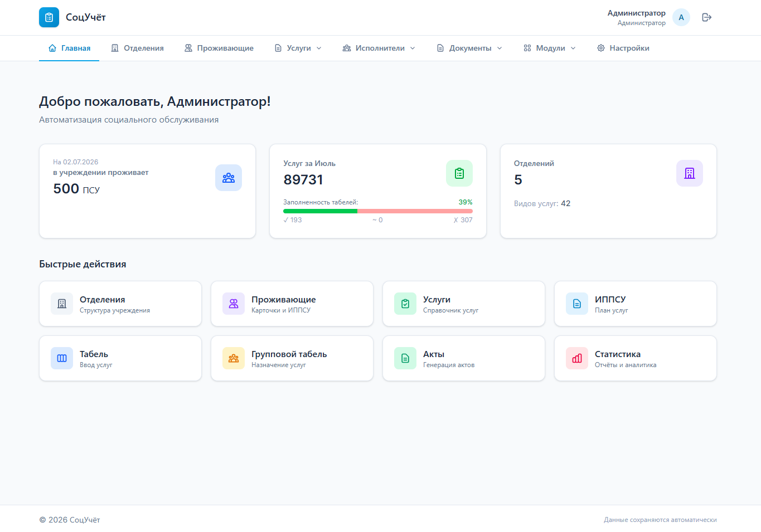Image resolution: width=761 pixels, height=532 pixels.
Task: Click the people icon beside Проживающие menu
Action: [188, 48]
